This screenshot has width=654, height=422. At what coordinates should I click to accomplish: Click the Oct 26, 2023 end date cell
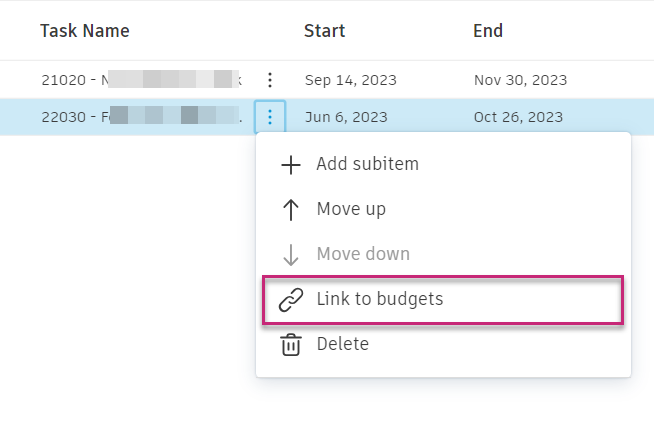point(518,117)
